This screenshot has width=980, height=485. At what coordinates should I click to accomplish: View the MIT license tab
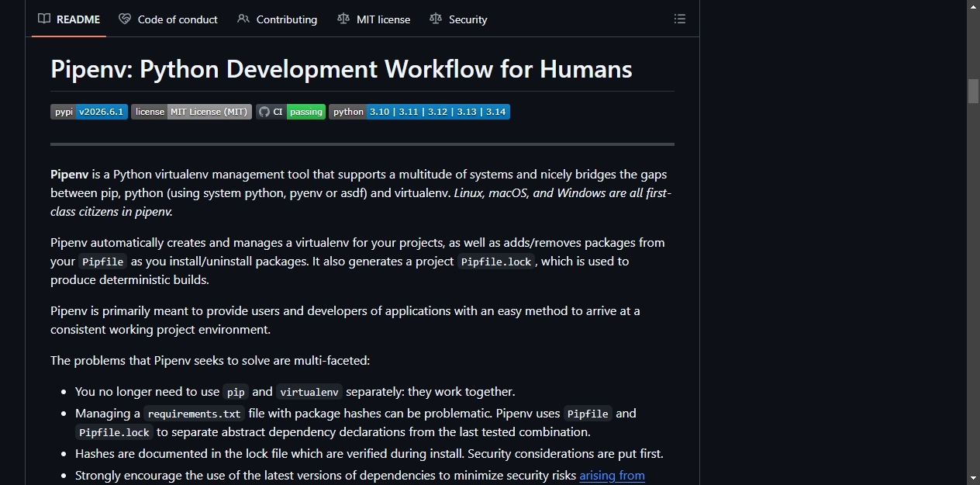[x=374, y=19]
